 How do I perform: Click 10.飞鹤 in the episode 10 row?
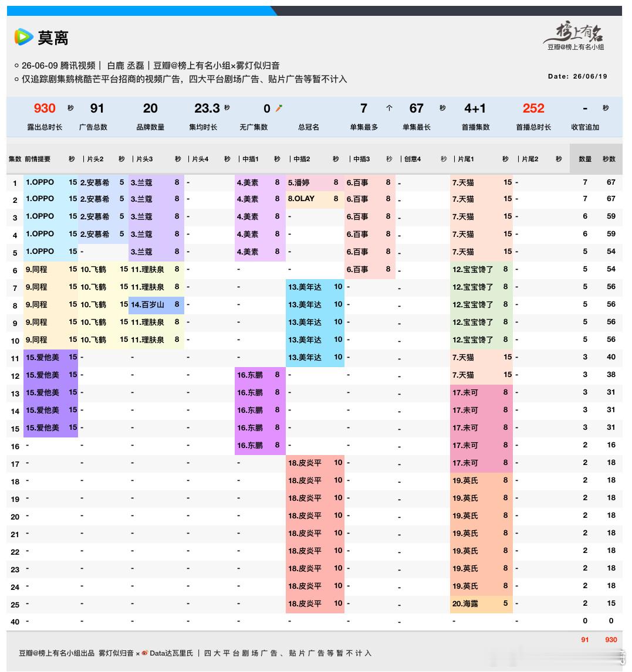(x=93, y=340)
